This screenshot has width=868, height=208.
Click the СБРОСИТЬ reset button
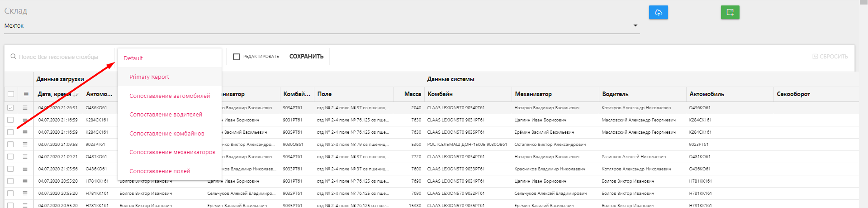click(x=830, y=57)
